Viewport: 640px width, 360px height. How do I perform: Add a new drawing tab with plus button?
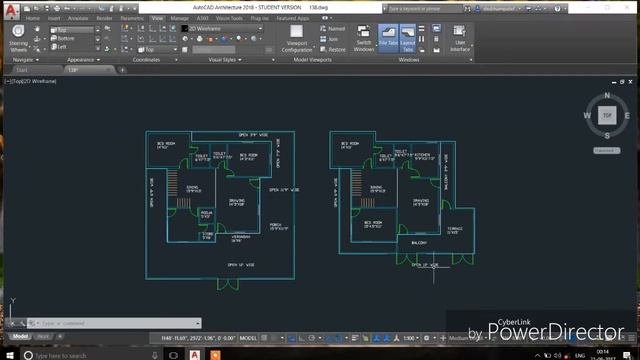point(122,70)
